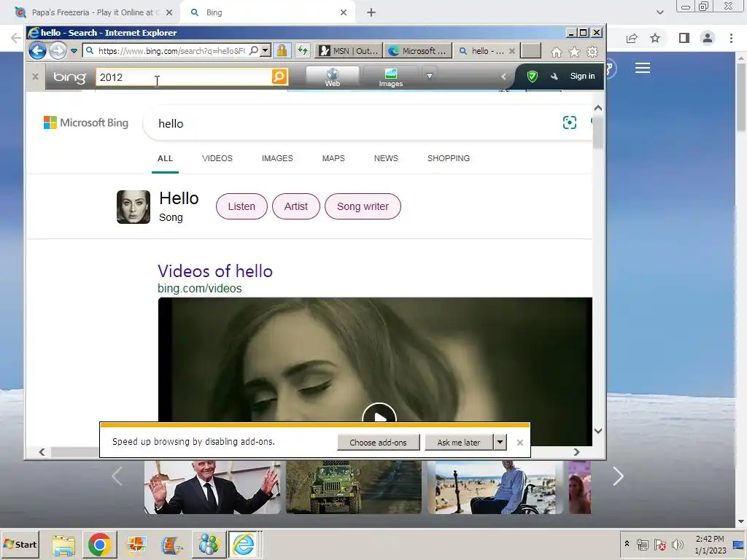The image size is (747, 560).
Task: Click the Song writer pill button
Action: click(363, 206)
